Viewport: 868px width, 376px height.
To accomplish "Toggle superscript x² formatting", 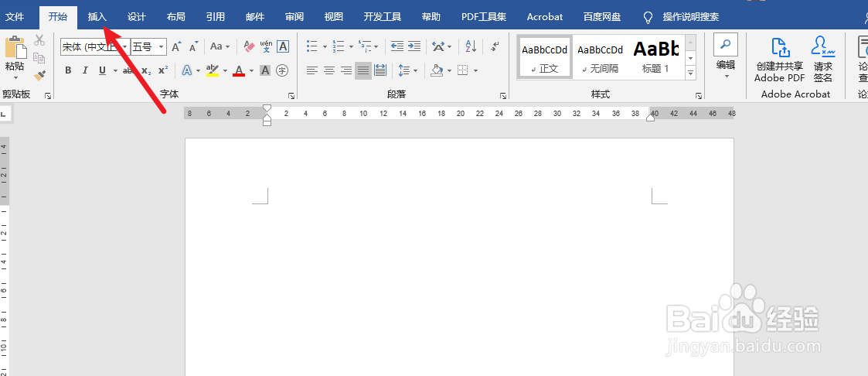I will click(163, 70).
